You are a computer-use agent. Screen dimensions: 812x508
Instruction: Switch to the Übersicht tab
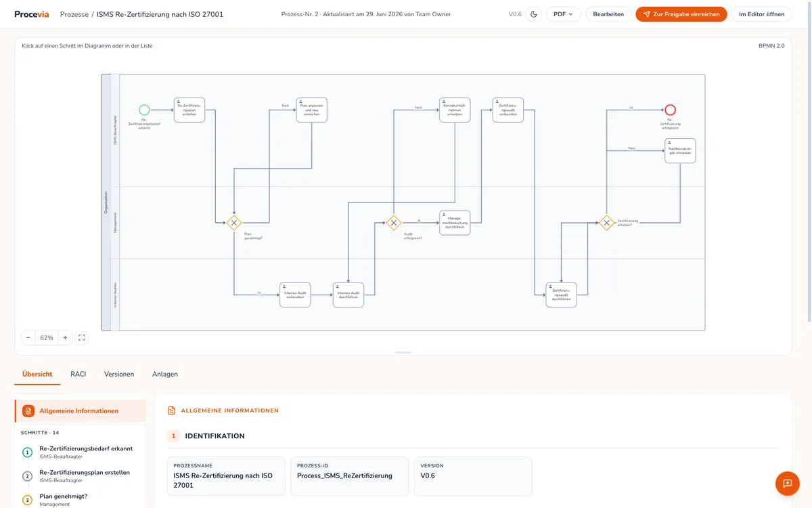(37, 374)
